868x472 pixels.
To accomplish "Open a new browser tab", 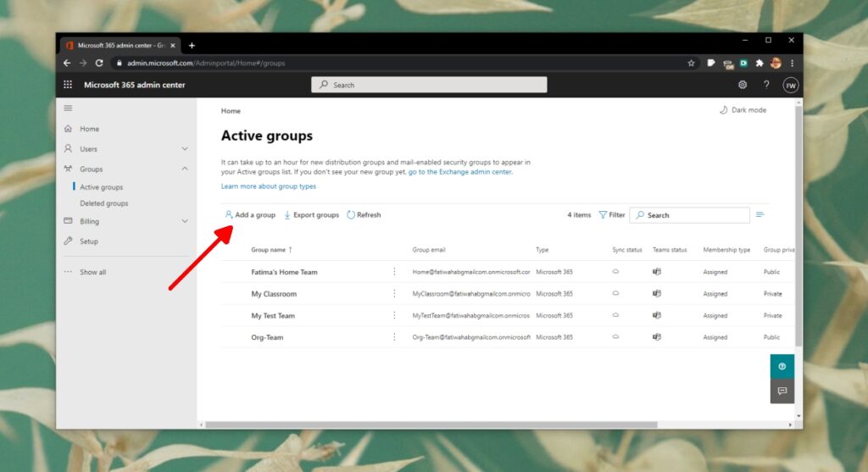I will tap(192, 46).
